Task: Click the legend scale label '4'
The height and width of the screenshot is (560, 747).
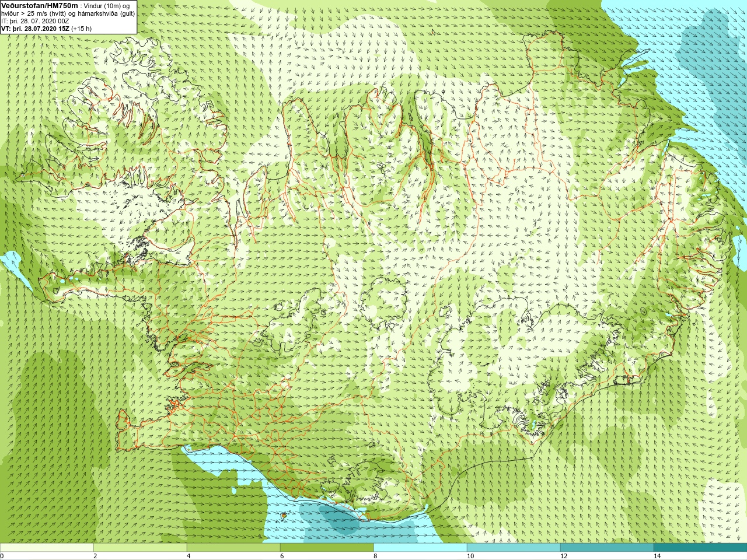Action: pyautogui.click(x=189, y=556)
